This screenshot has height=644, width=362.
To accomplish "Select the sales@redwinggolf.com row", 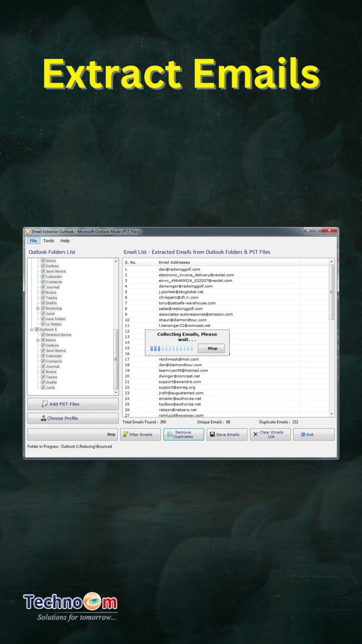I will (x=226, y=309).
